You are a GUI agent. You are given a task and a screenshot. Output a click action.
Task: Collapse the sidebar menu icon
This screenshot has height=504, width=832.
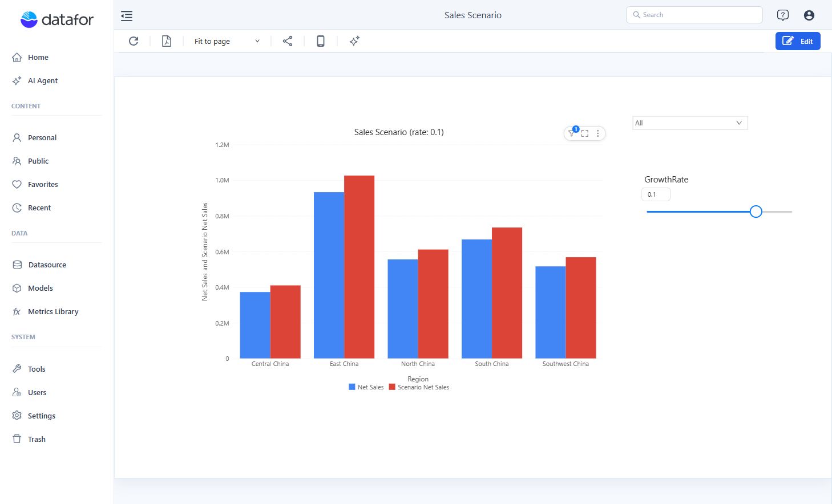point(127,15)
